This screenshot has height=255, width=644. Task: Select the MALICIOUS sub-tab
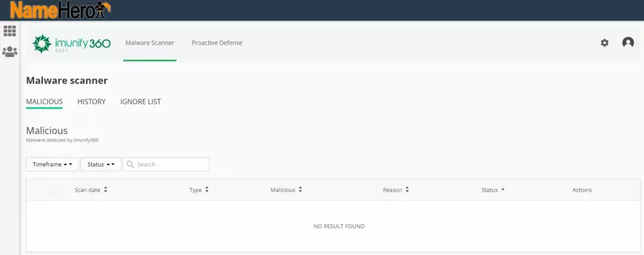pyautogui.click(x=45, y=102)
